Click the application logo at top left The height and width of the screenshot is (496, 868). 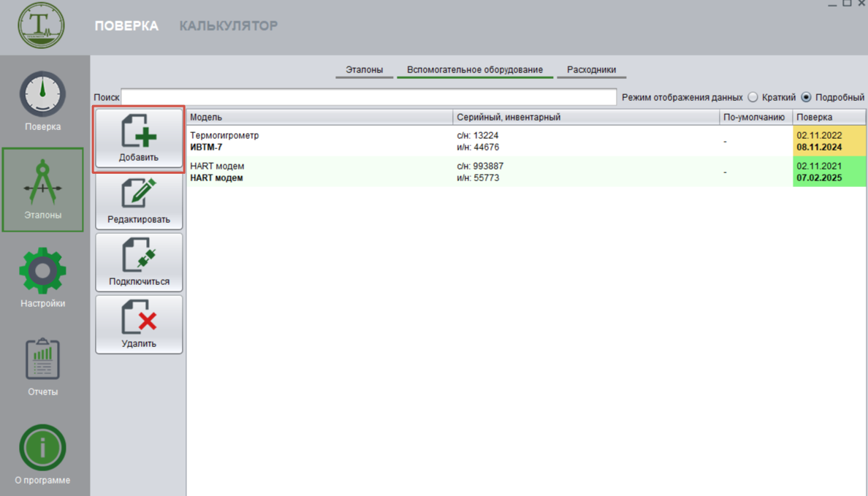(42, 26)
